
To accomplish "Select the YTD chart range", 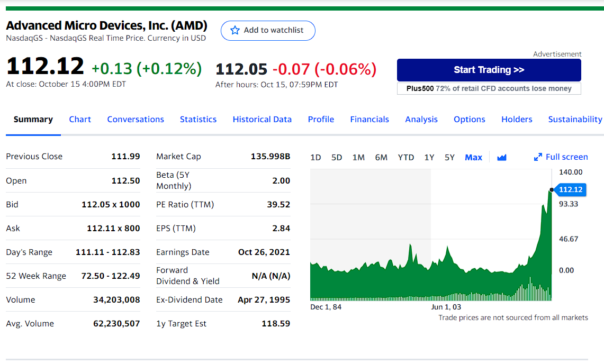I will (x=406, y=158).
